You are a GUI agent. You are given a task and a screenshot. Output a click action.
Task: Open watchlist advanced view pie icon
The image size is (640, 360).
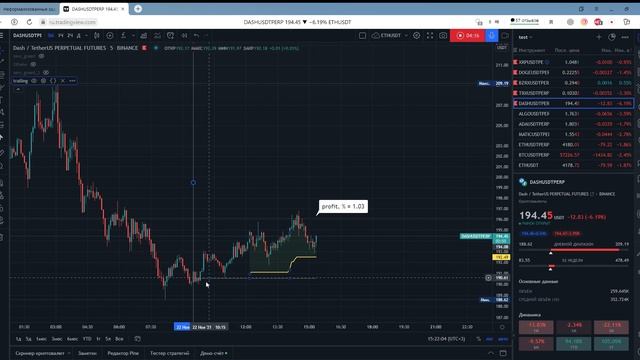tap(612, 37)
